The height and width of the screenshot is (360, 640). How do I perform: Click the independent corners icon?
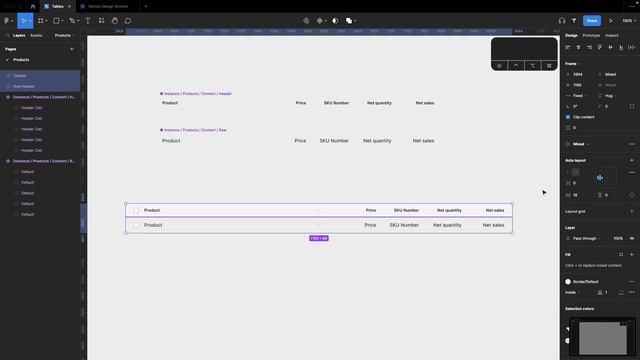[632, 107]
